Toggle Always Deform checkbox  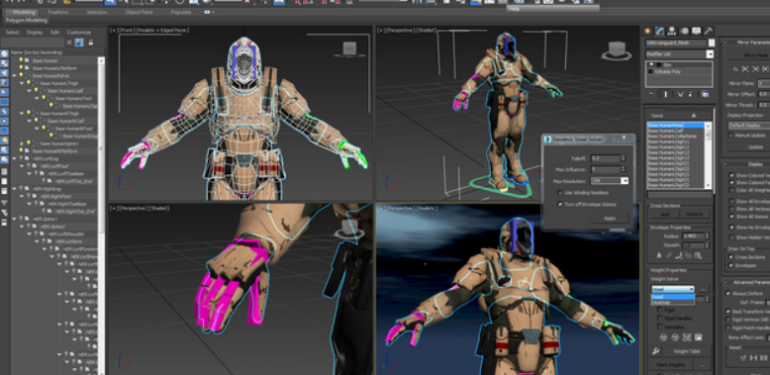coord(729,294)
